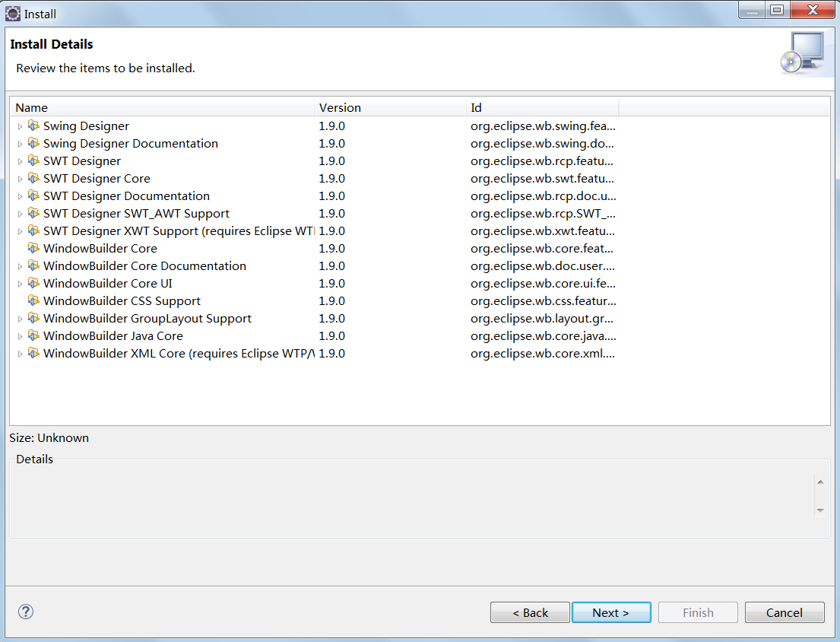The height and width of the screenshot is (642, 840).
Task: Click the org.eclipse.wb.core.xml.... id cell
Action: click(x=542, y=353)
